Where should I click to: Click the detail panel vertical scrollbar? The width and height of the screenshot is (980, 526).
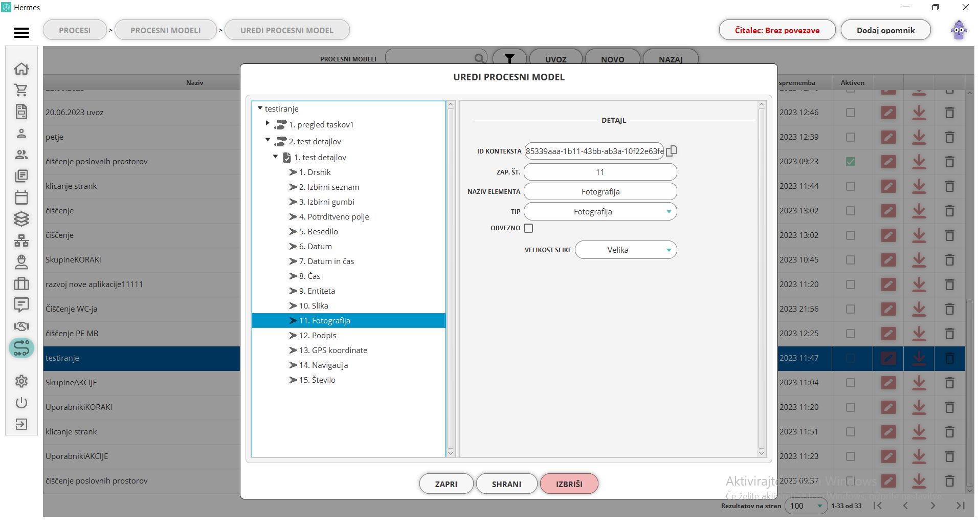coord(762,279)
